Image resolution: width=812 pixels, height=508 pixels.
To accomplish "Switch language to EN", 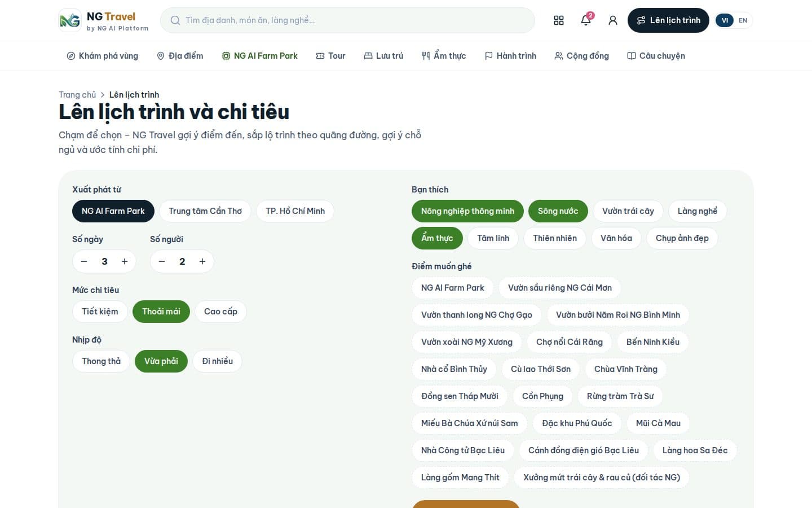I will coord(743,20).
